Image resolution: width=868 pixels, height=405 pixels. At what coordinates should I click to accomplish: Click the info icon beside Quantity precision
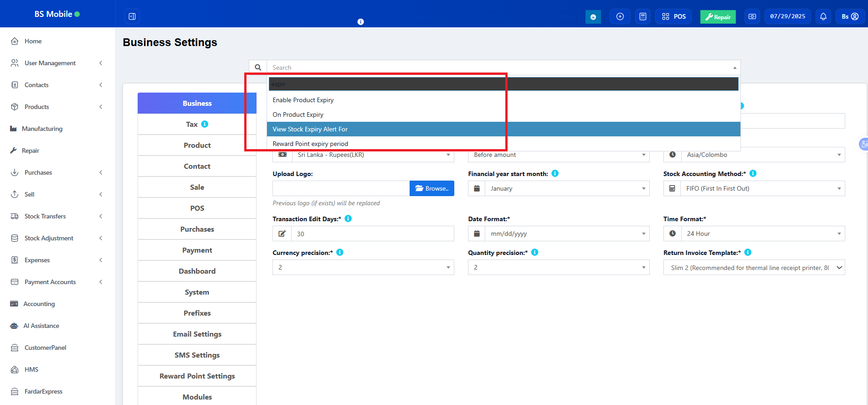click(x=535, y=252)
